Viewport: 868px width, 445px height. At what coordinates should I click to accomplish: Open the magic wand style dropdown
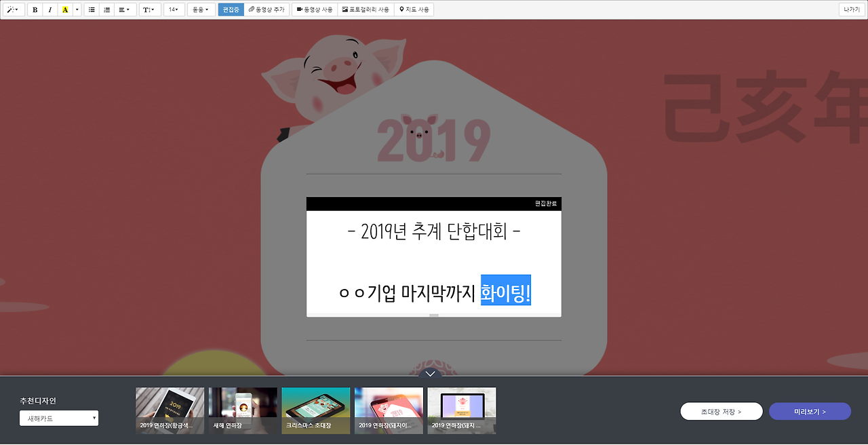(x=14, y=9)
